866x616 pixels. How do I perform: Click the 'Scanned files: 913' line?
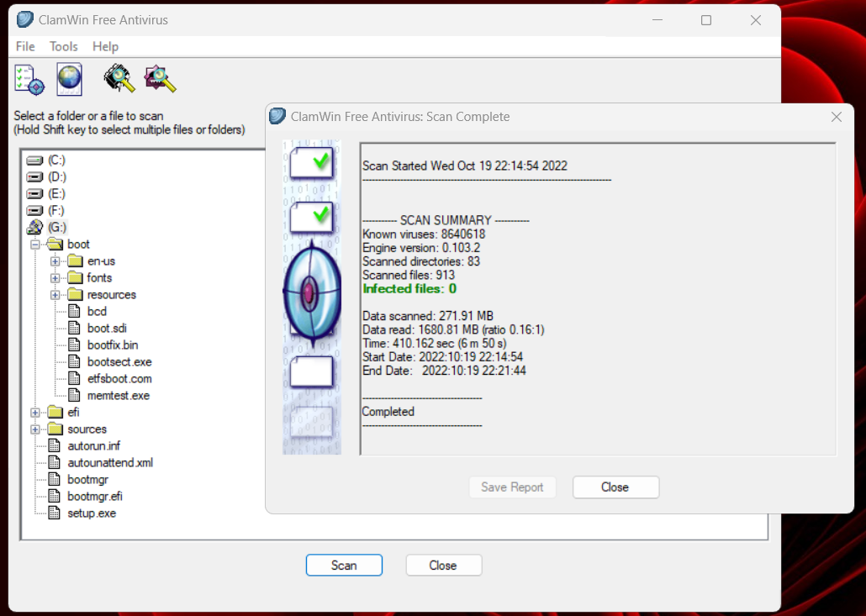coord(408,275)
